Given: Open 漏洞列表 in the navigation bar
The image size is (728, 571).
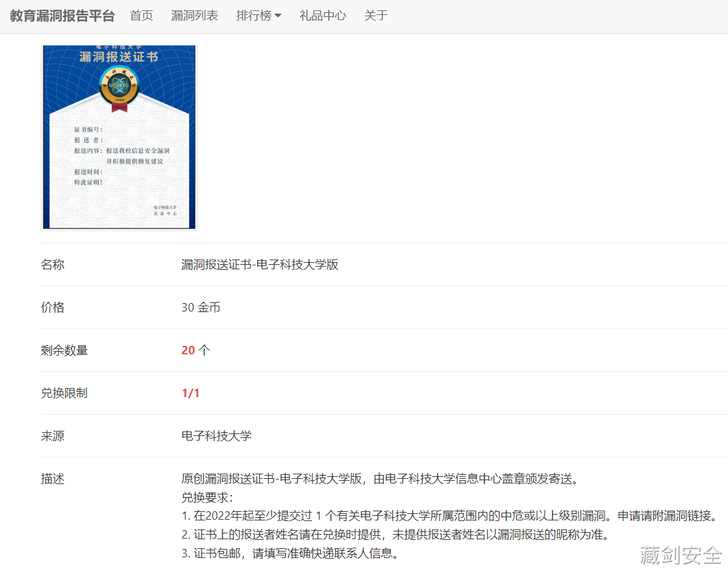Looking at the screenshot, I should (195, 16).
